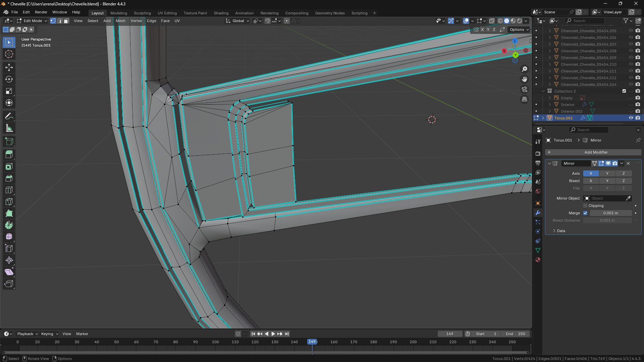The height and width of the screenshot is (362, 644).
Task: Select the Knife tool
Action: point(9,202)
